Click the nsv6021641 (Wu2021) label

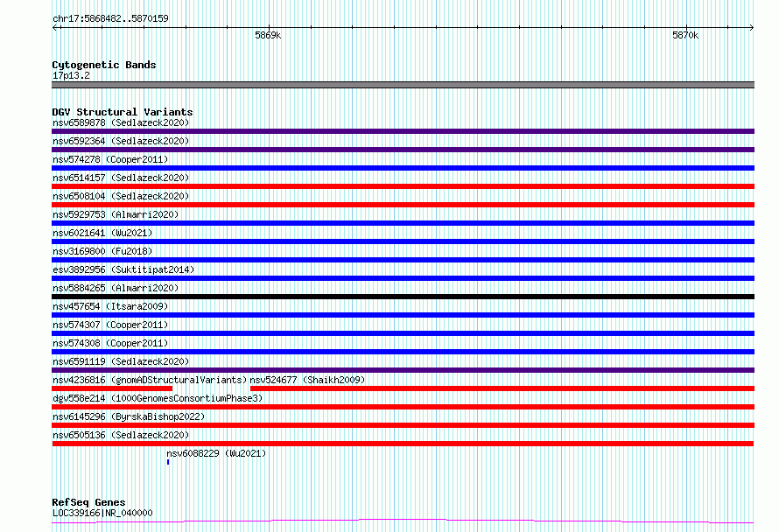click(102, 233)
